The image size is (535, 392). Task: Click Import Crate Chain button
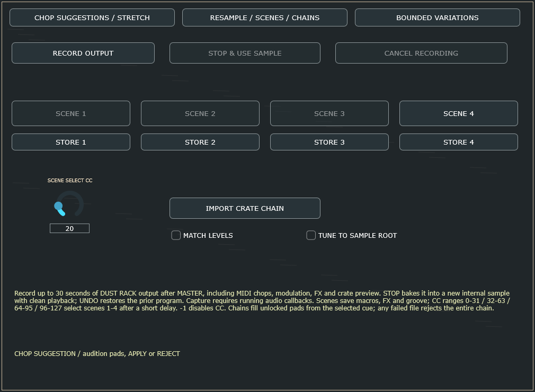[245, 209]
